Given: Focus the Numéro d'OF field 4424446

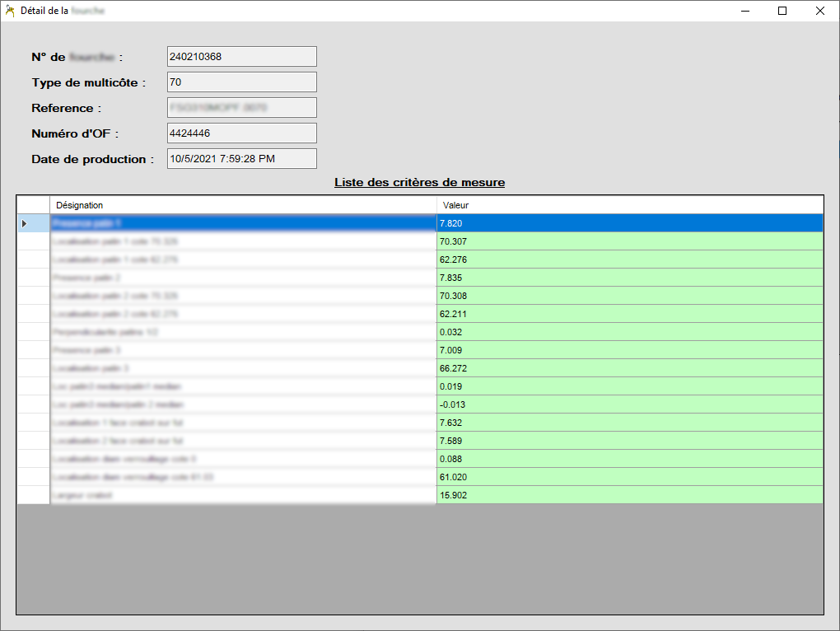Looking at the screenshot, I should coord(241,133).
